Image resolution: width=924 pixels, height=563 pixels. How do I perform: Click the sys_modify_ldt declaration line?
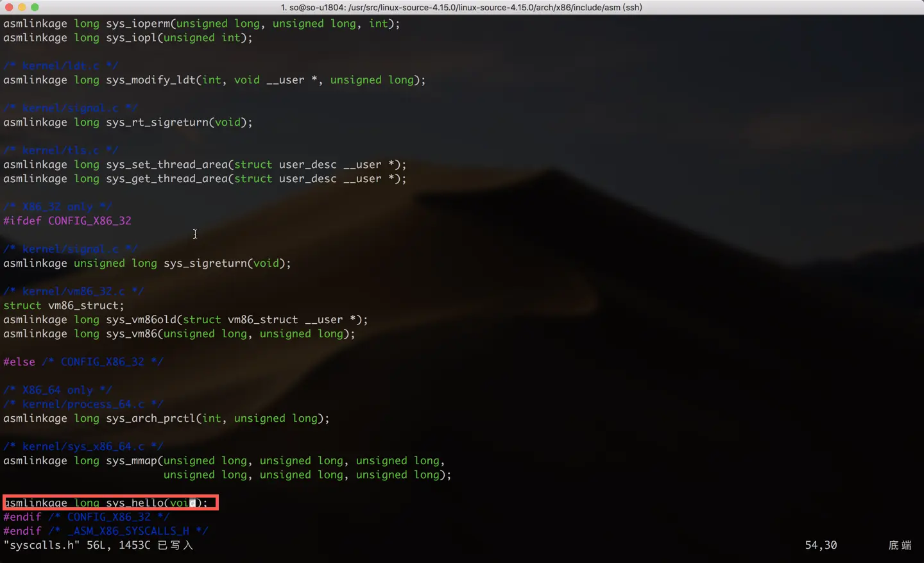click(214, 80)
